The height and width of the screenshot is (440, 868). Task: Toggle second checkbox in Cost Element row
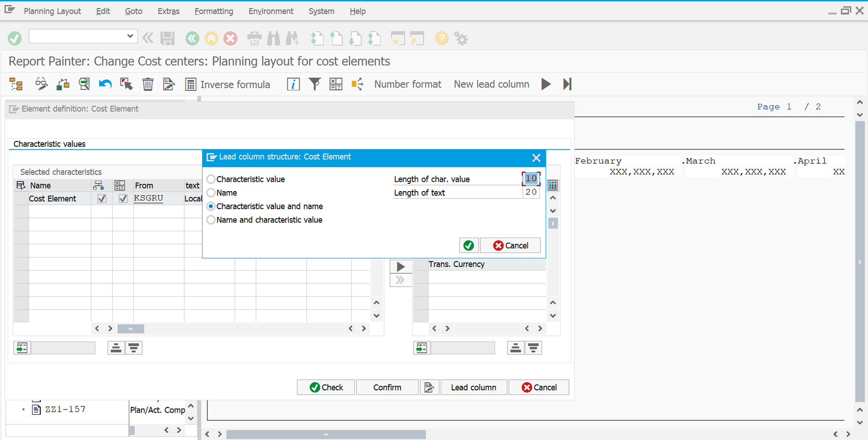(123, 198)
